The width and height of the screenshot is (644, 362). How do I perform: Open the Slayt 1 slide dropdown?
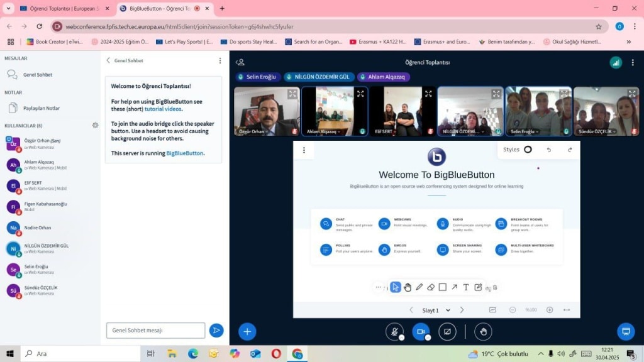435,310
